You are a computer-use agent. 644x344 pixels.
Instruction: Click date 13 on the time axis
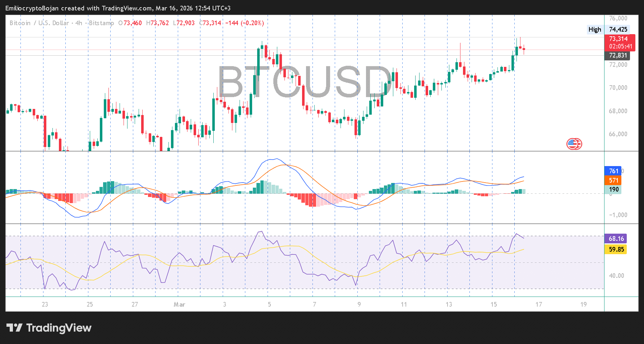pos(449,304)
